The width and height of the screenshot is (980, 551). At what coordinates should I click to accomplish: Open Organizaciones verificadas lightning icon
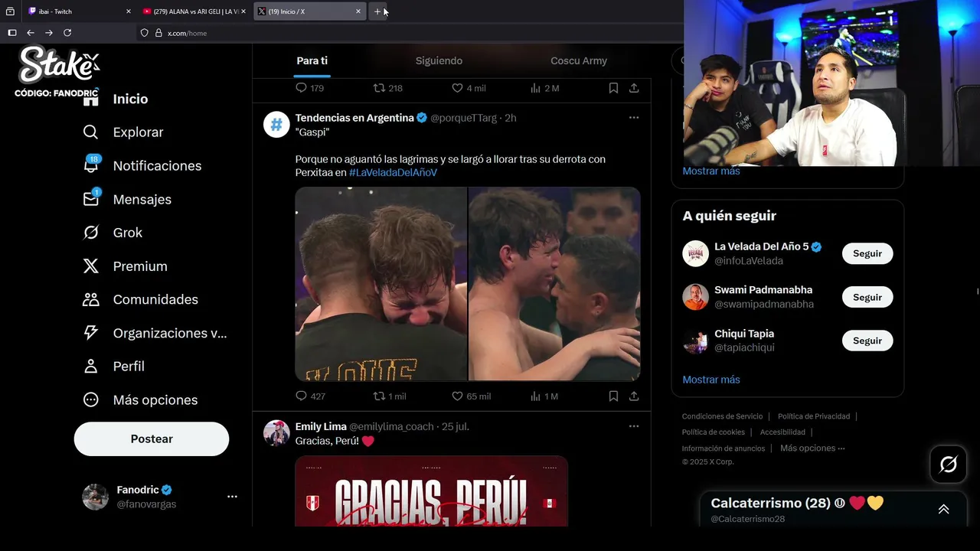[90, 333]
